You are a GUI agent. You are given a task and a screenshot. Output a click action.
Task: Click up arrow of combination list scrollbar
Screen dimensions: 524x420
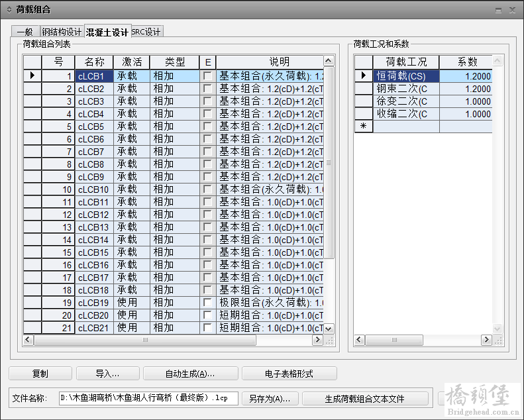click(329, 61)
